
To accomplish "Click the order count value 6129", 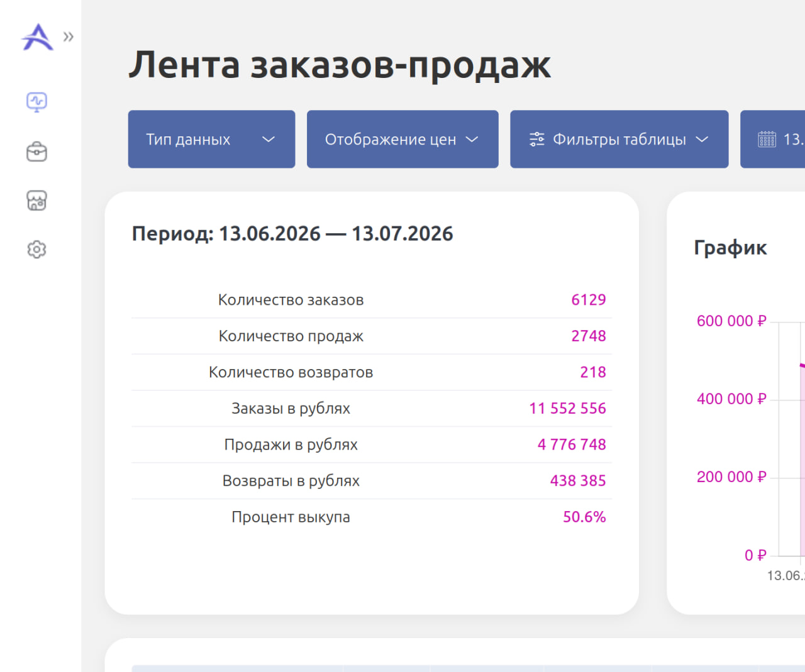I will pyautogui.click(x=589, y=300).
